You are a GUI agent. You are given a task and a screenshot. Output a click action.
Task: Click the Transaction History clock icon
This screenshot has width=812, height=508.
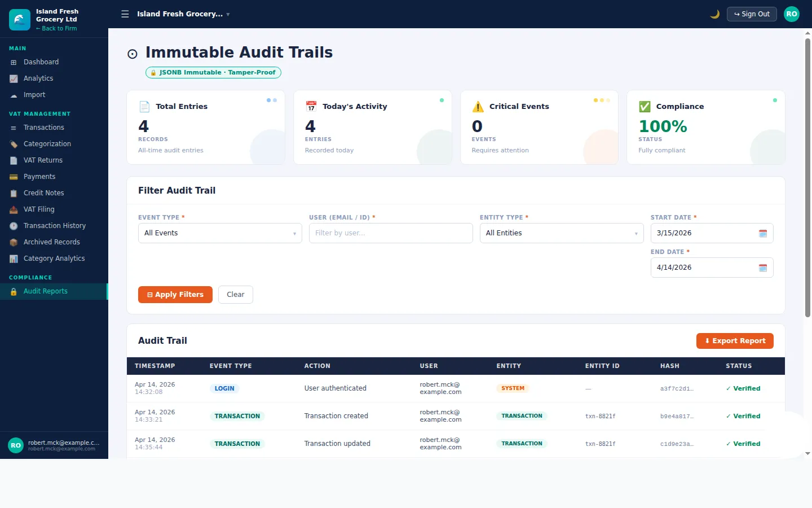coord(14,226)
